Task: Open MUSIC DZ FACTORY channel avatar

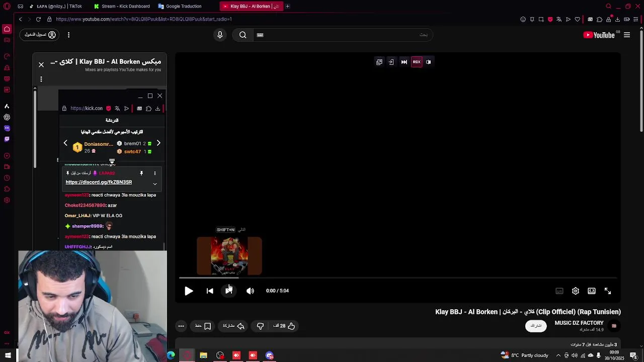Action: coord(614,326)
